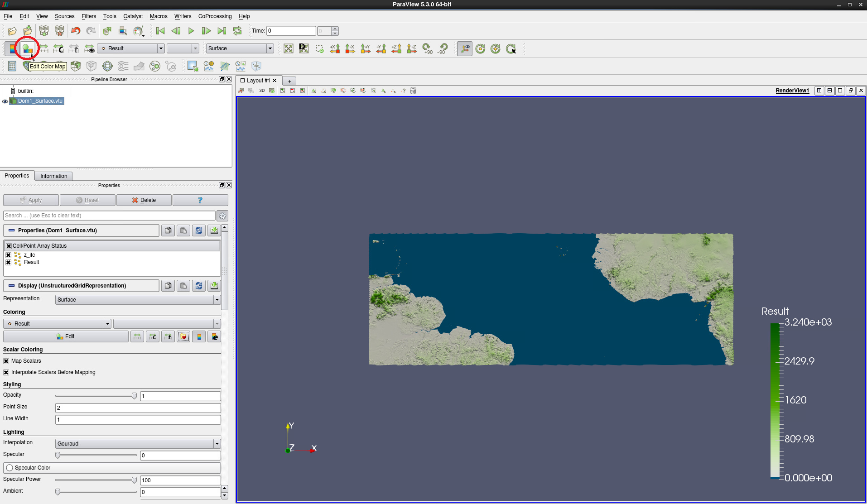Screen dimensions: 867x504
Task: Uncheck the z_ifc array checkbox
Action: [8, 255]
